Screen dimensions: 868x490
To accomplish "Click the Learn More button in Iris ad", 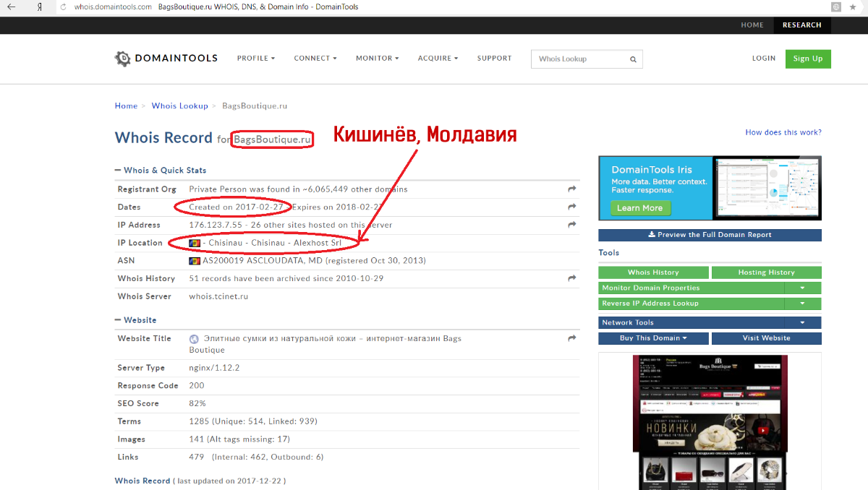I will (x=640, y=208).
